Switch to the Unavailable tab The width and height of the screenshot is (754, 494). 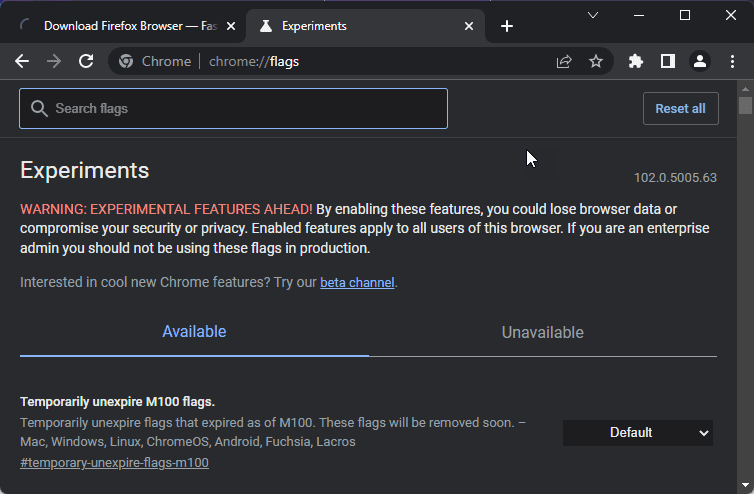(543, 332)
